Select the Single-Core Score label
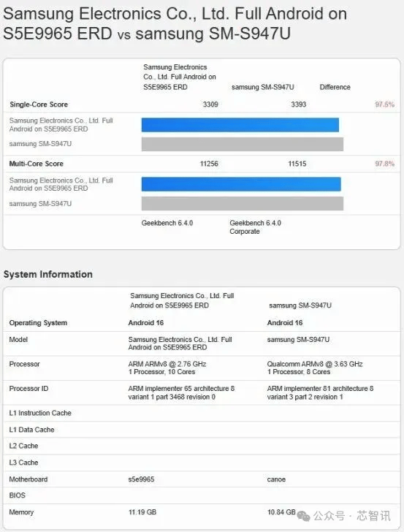Viewport: 404px width, 532px height. pos(39,104)
